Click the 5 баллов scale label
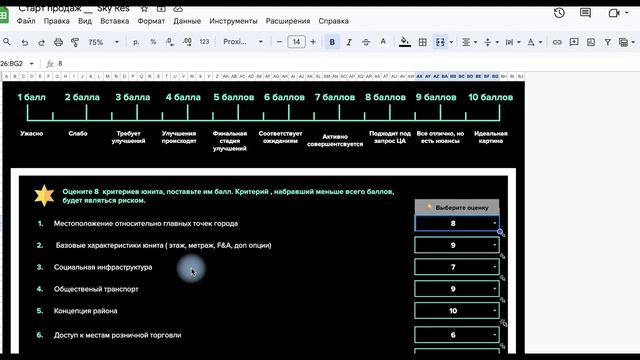The image size is (640, 360). pyautogui.click(x=234, y=97)
